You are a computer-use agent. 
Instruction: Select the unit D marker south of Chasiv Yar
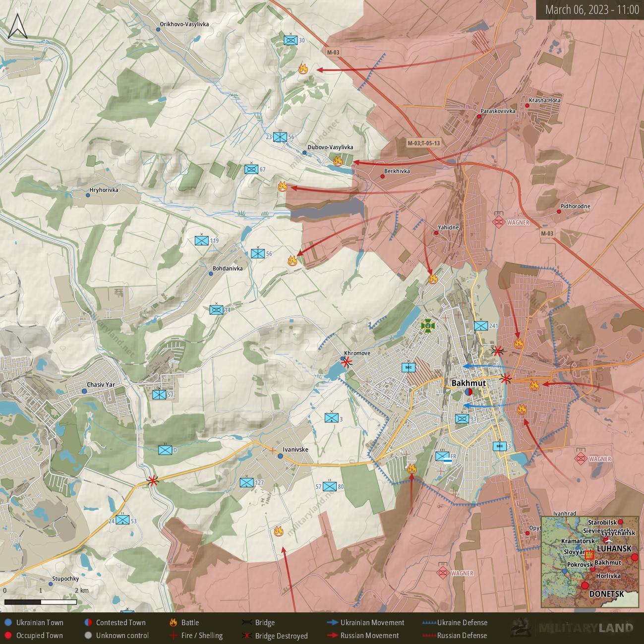click(x=165, y=450)
